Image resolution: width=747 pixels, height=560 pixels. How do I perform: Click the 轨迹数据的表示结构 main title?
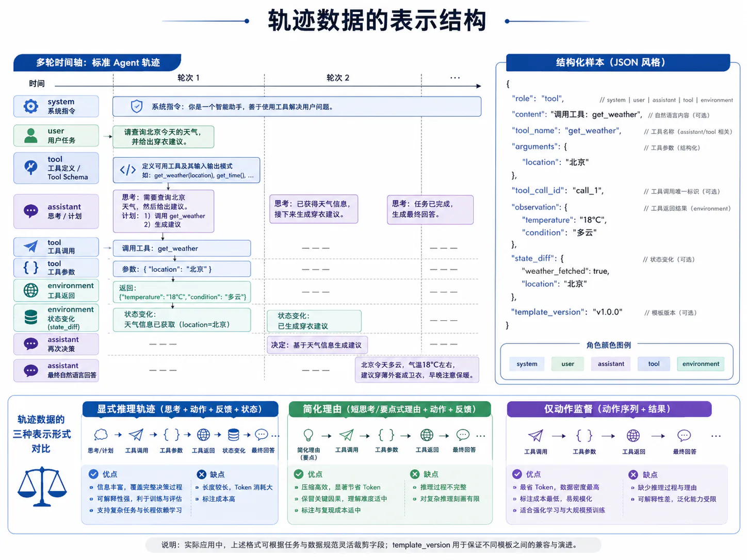click(377, 21)
